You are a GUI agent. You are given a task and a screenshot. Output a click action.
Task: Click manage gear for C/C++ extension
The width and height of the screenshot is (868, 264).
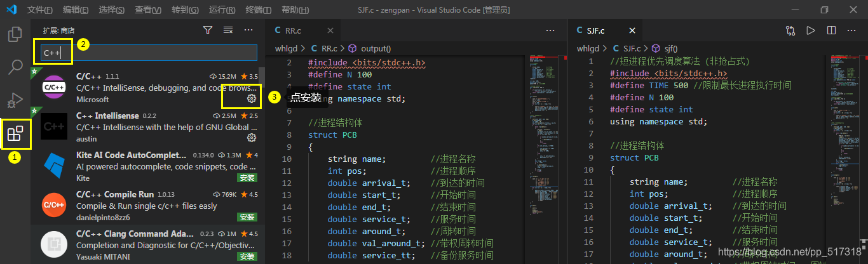click(252, 98)
